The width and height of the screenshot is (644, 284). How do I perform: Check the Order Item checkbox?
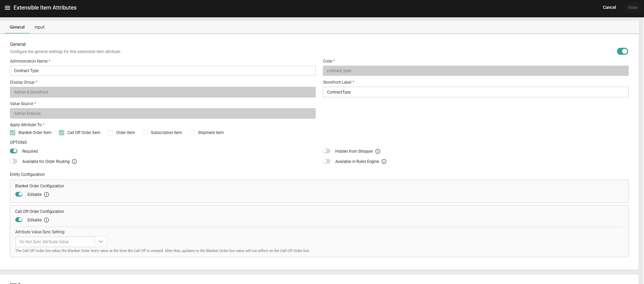110,133
